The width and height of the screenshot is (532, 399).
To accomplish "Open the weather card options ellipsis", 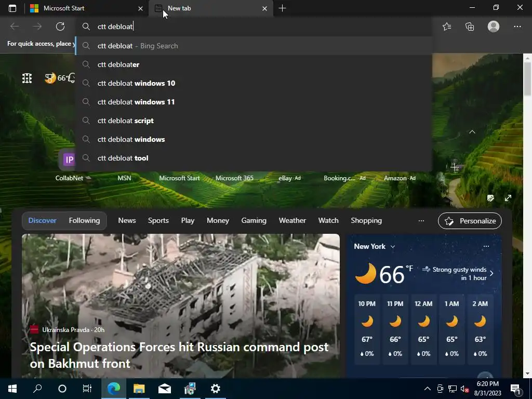I will coord(486,246).
